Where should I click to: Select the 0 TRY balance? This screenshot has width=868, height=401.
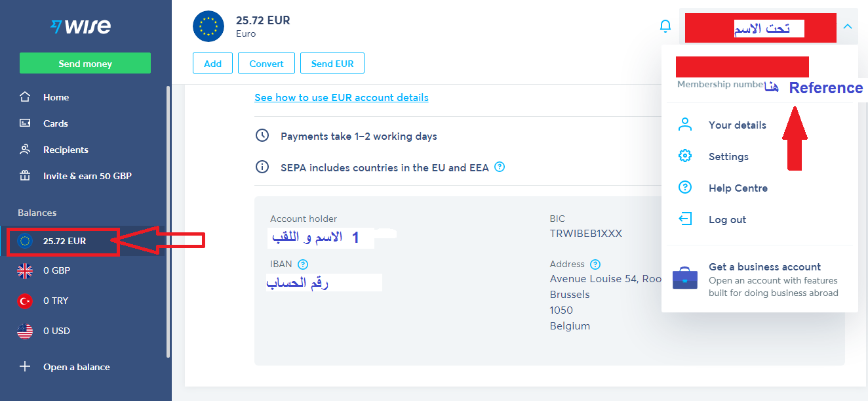point(85,301)
